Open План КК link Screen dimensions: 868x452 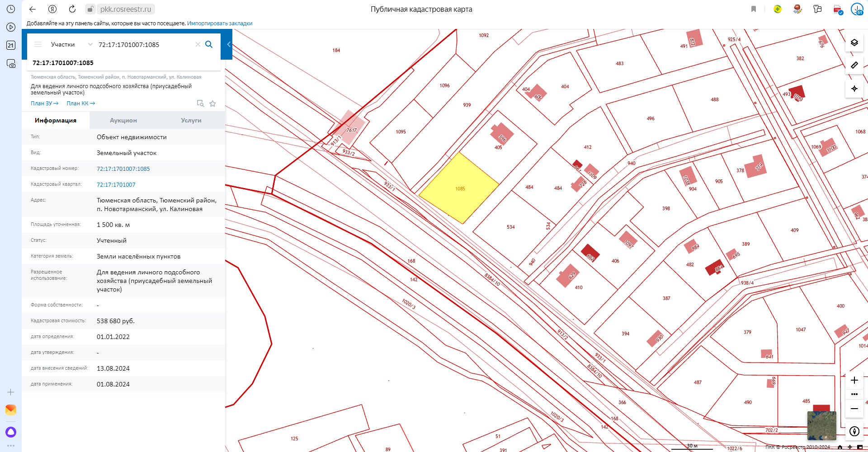point(81,104)
